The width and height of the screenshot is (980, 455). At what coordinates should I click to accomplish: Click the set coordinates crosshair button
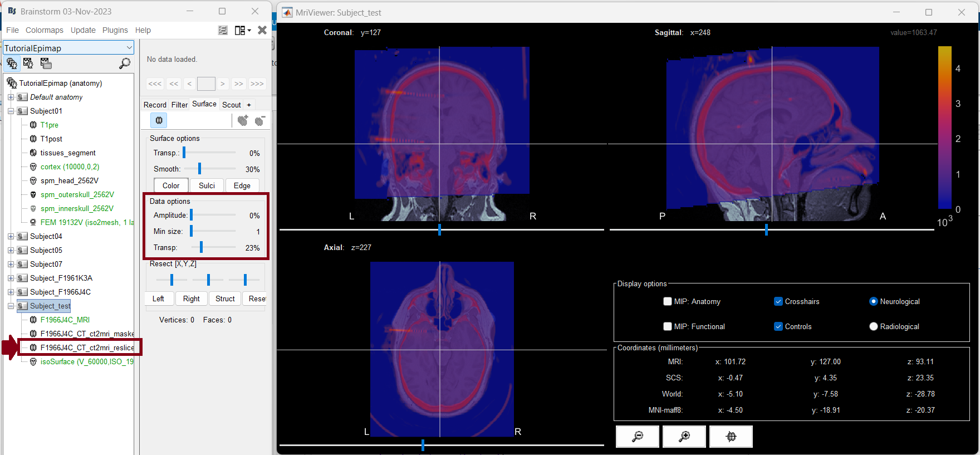coord(731,437)
